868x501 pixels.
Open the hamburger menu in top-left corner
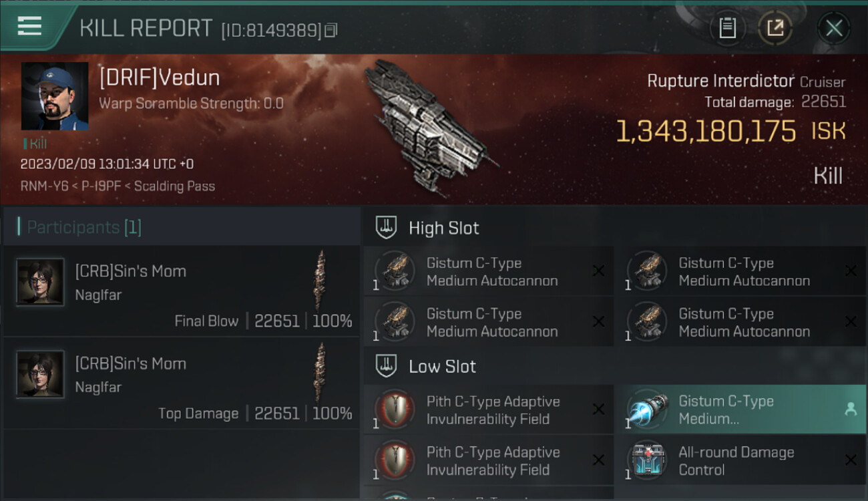point(29,26)
